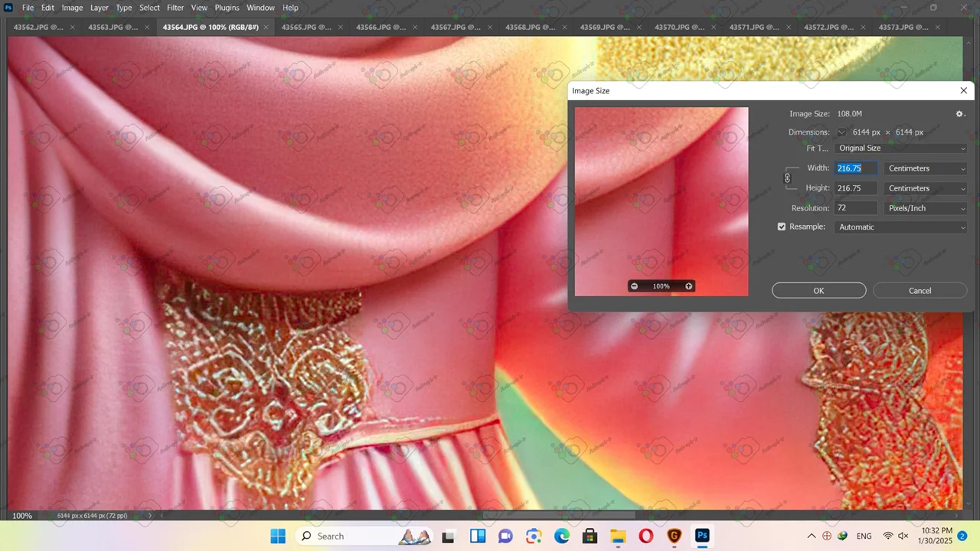The image size is (980, 551).
Task: Click the constrain proportions chain link icon
Action: [x=787, y=178]
